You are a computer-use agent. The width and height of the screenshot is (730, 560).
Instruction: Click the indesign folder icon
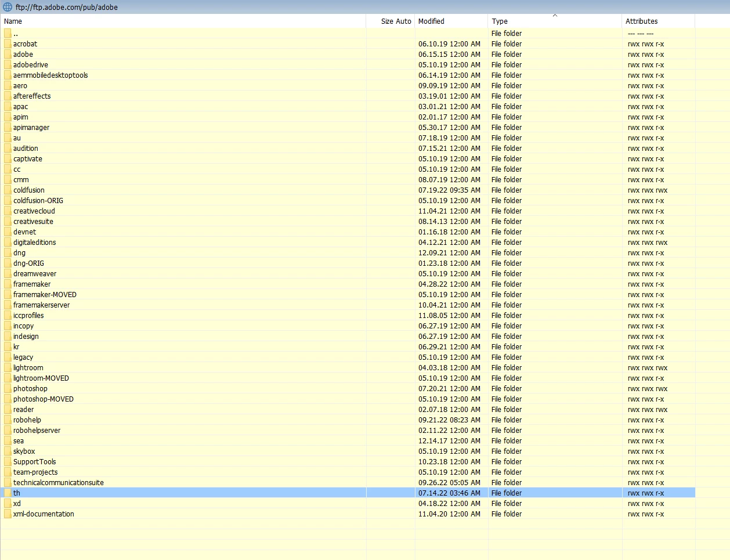8,336
